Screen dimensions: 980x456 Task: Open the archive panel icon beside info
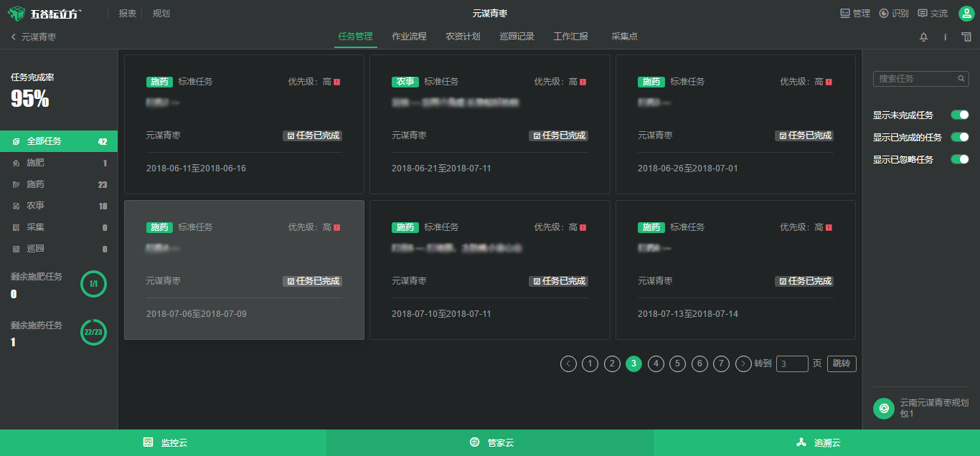tap(966, 37)
